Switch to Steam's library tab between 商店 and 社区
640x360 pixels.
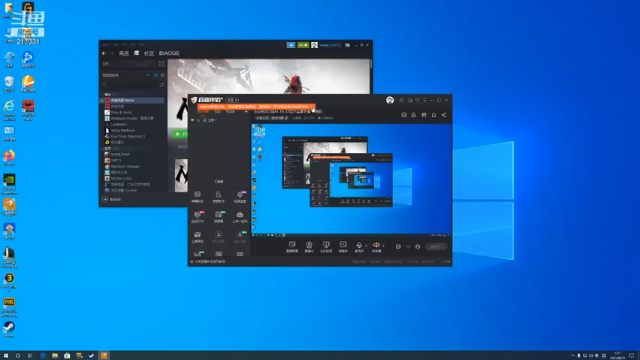[137, 53]
